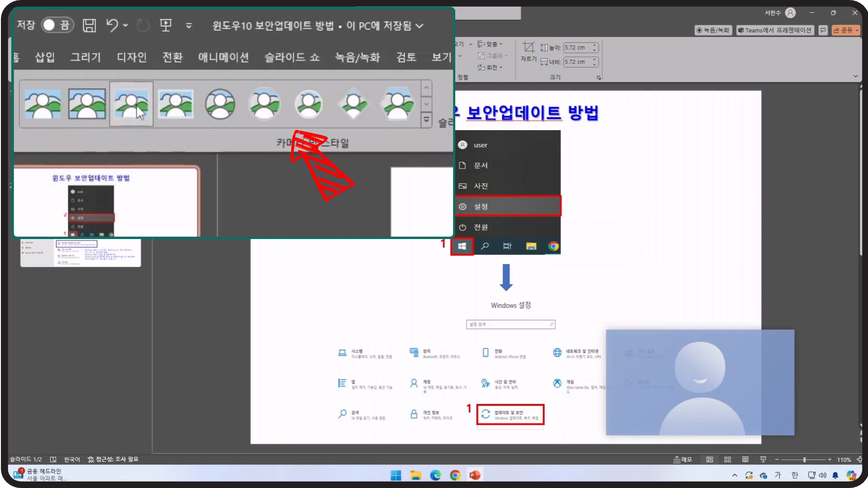Toggle Korean/English IME 한 indicator
The image size is (868, 488).
795,475
